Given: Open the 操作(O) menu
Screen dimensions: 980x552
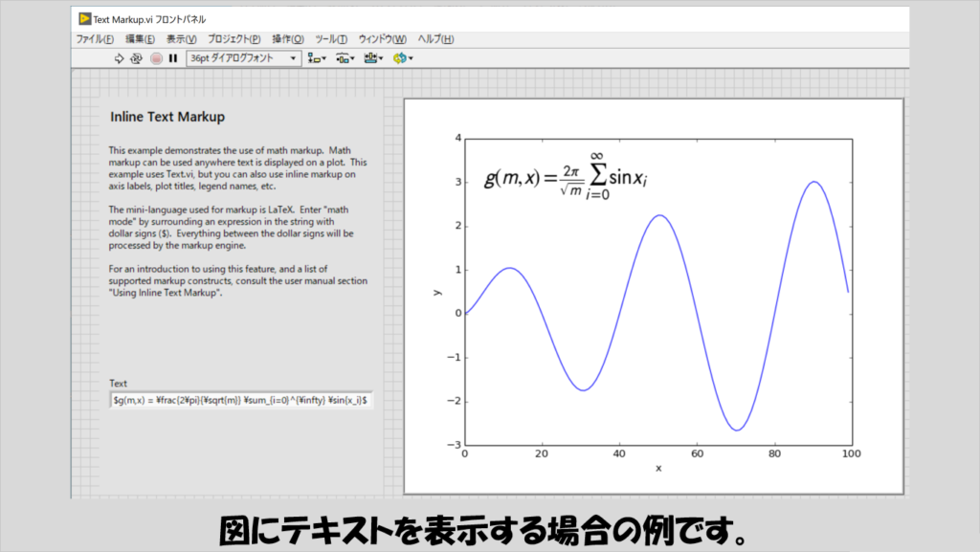Looking at the screenshot, I should coord(287,39).
